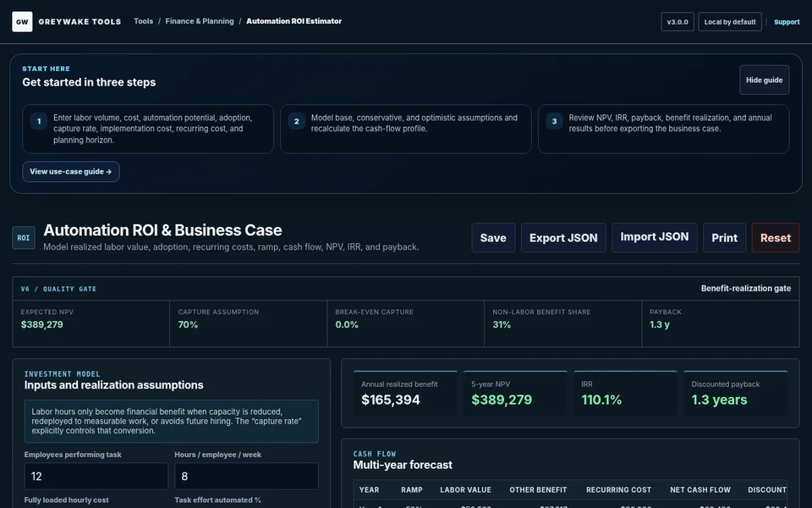Open the Tools breadcrumb link
The image size is (812, 508).
point(144,21)
